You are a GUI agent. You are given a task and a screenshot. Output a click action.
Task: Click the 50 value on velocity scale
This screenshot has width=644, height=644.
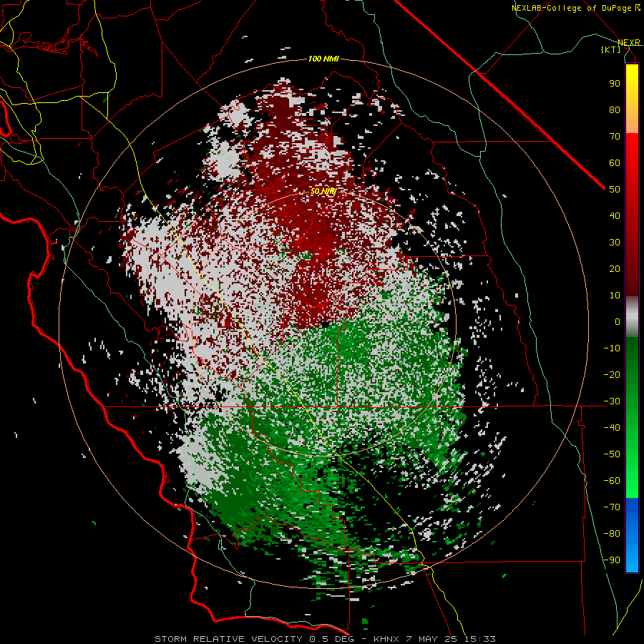[x=615, y=190]
